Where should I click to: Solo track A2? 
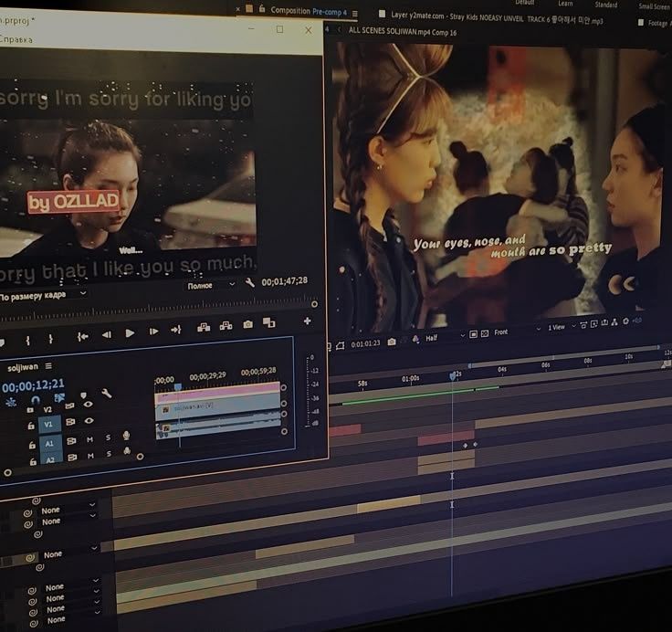pyautogui.click(x=109, y=454)
